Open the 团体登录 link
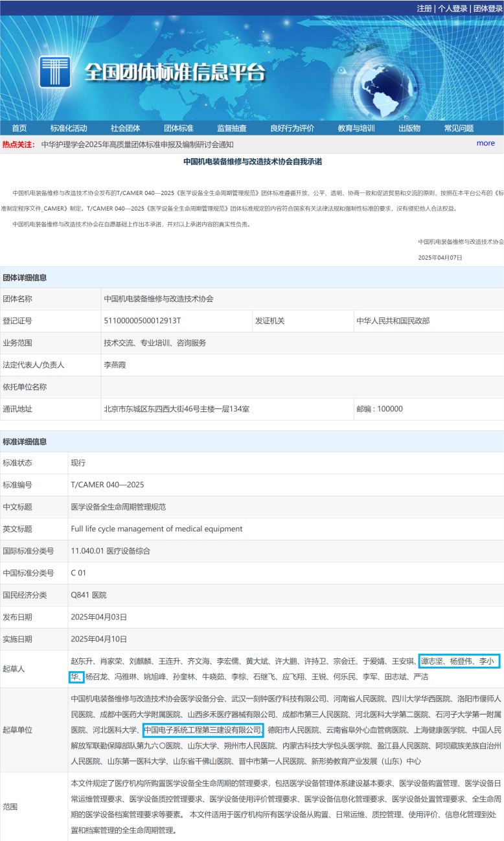The height and width of the screenshot is (841, 504). [488, 8]
